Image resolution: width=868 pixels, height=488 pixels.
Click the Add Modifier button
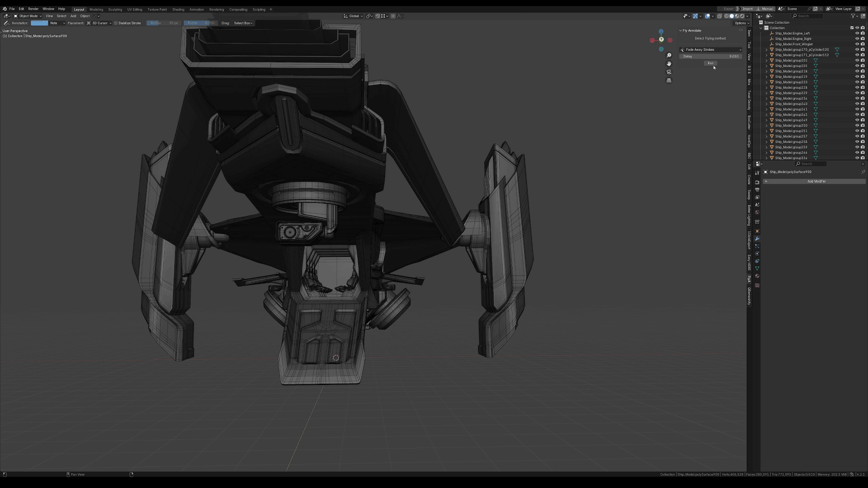pos(816,181)
